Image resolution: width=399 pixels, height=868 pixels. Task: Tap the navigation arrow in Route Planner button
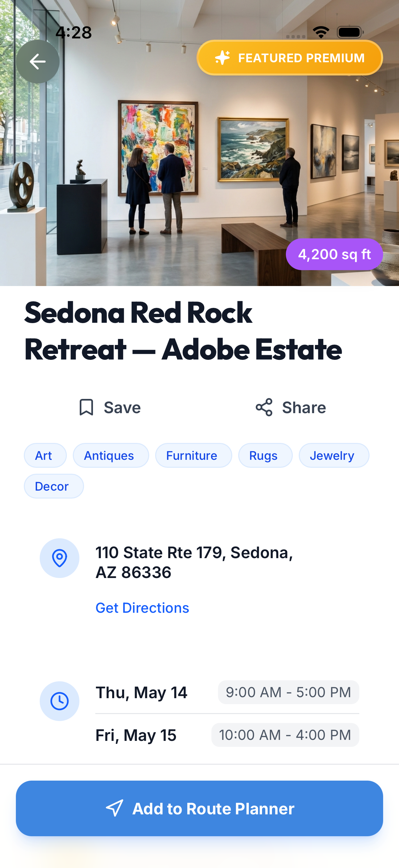114,809
